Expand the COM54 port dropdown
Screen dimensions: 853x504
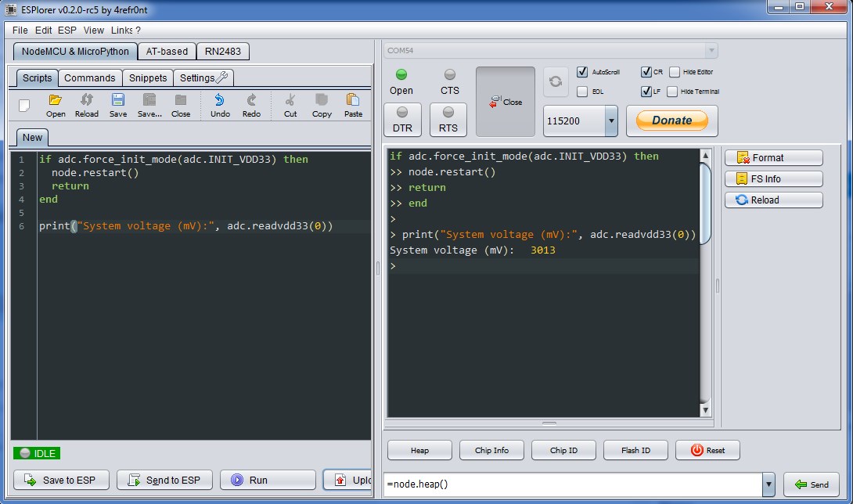(x=711, y=51)
